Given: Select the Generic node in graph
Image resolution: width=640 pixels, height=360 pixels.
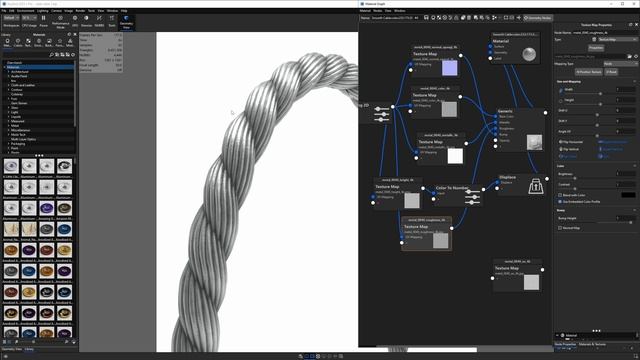Looking at the screenshot, I should click(520, 130).
